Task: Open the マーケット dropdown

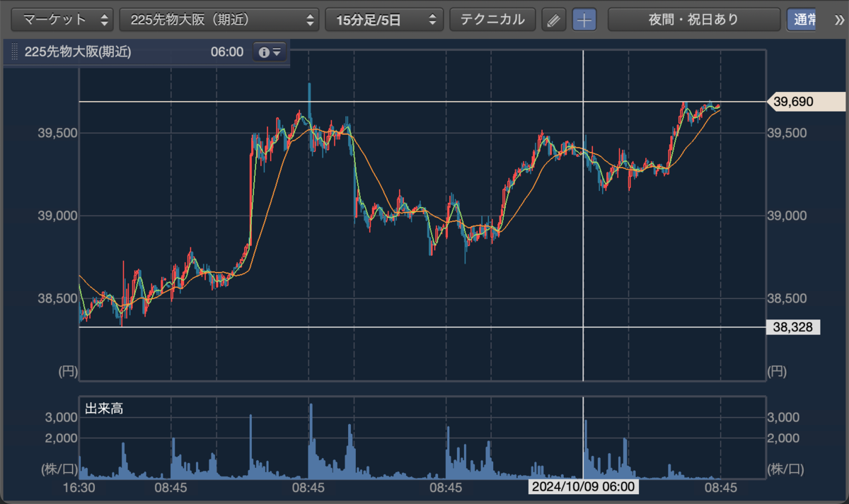Action: 63,20
